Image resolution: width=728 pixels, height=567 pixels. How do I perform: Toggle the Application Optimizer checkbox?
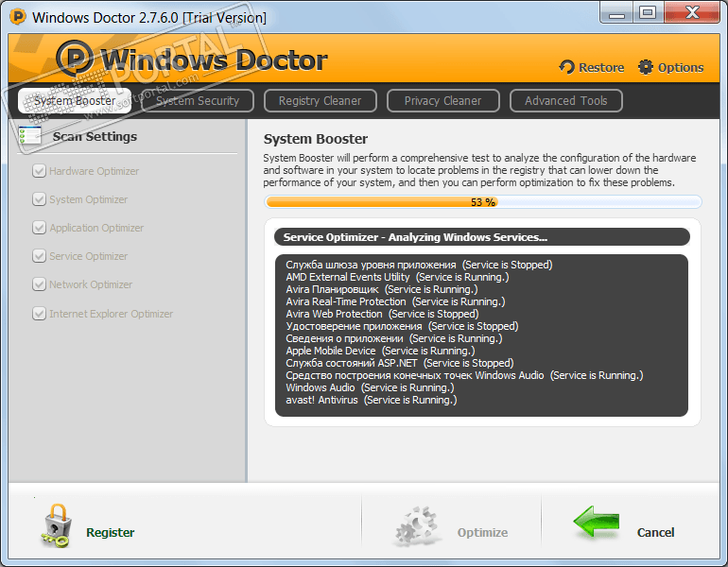(39, 228)
